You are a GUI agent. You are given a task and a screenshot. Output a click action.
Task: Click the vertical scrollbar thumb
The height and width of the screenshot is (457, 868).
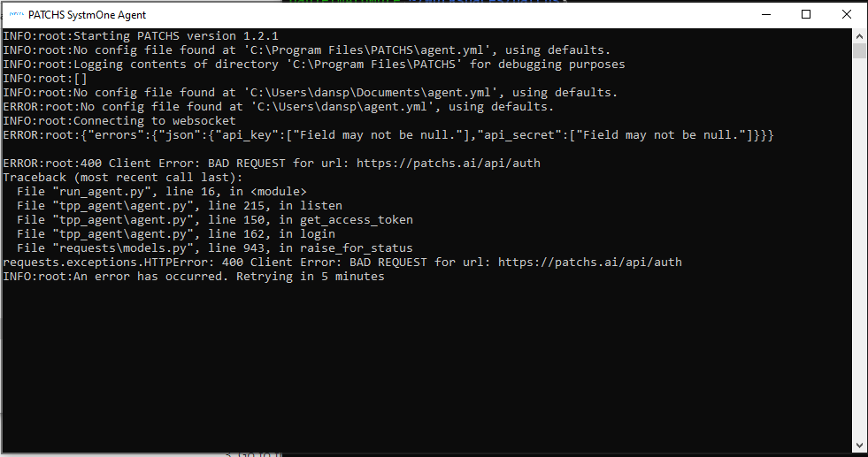(859, 50)
